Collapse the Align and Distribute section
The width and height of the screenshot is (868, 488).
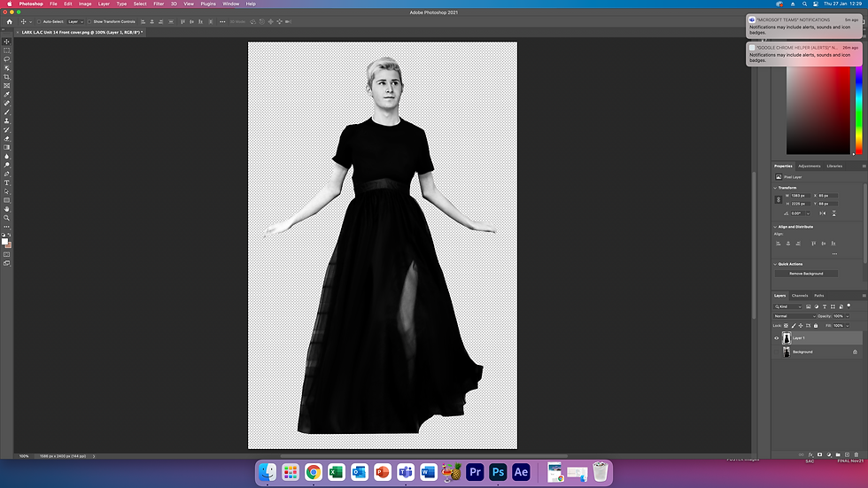click(x=776, y=227)
